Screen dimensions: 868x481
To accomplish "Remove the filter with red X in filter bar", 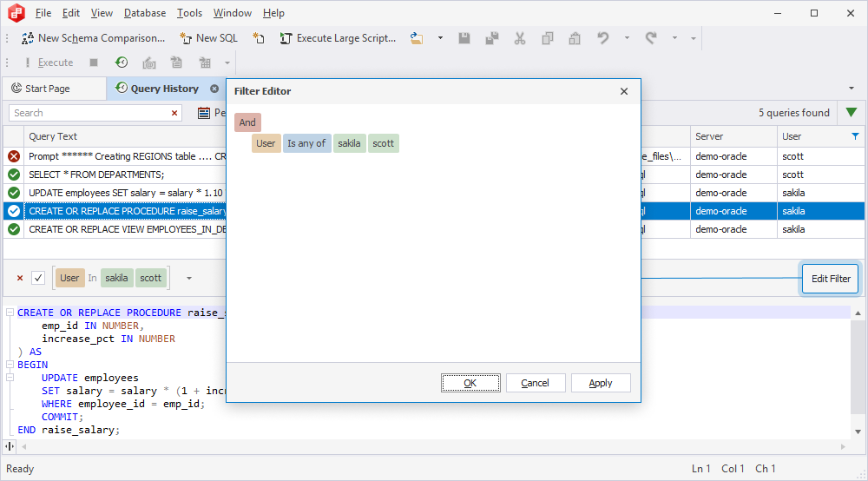I will point(20,278).
